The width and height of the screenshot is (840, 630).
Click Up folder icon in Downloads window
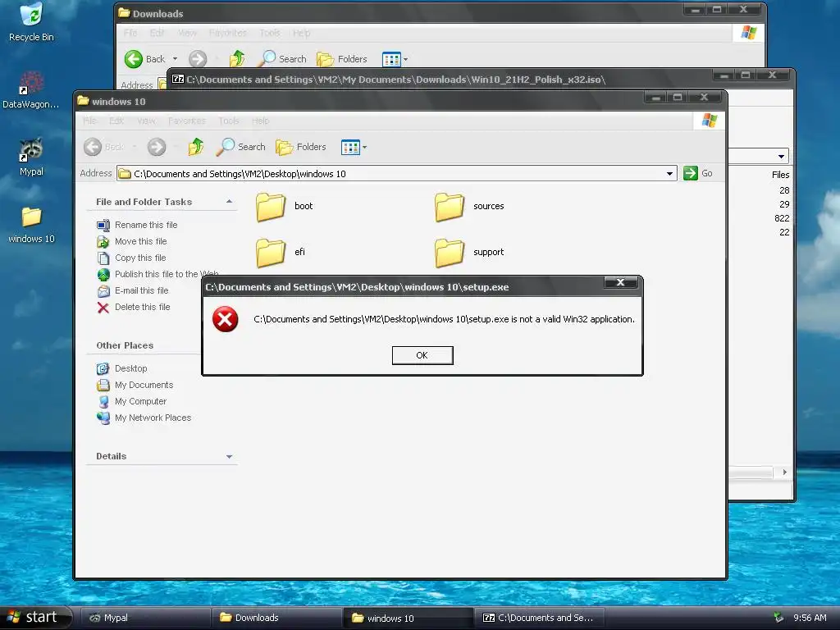237,59
